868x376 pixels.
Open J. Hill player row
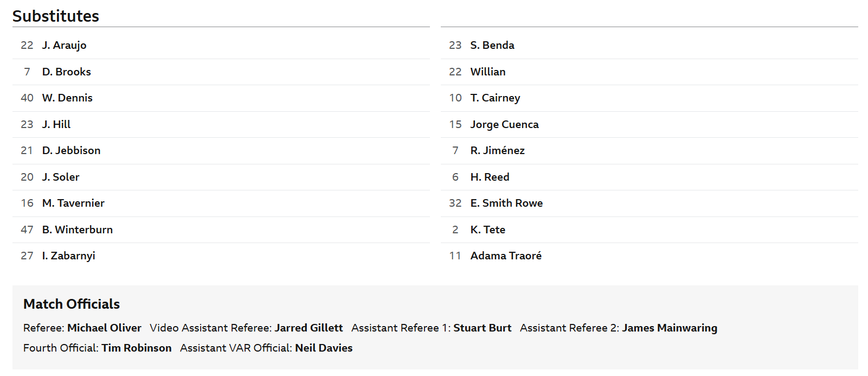tap(56, 124)
